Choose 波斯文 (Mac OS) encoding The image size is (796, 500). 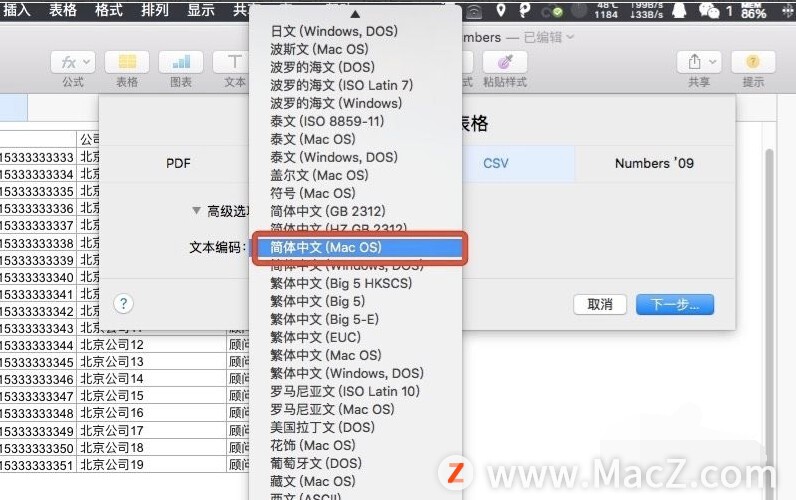[355, 49]
